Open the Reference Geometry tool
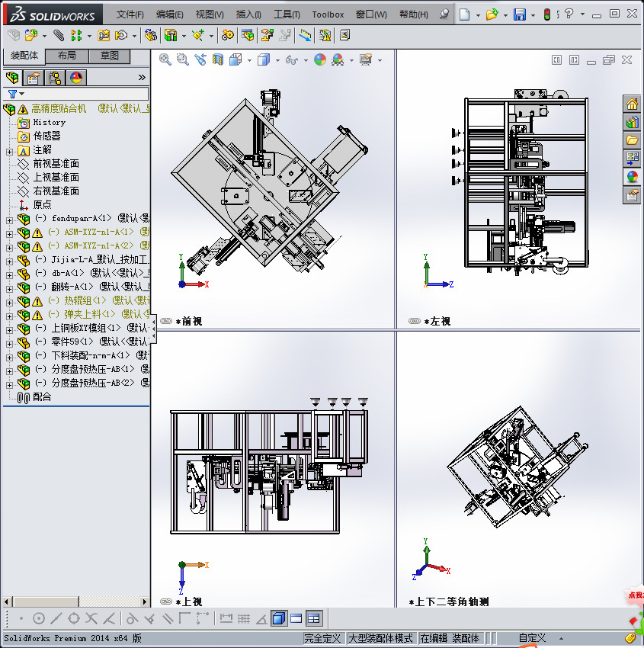 click(x=198, y=36)
